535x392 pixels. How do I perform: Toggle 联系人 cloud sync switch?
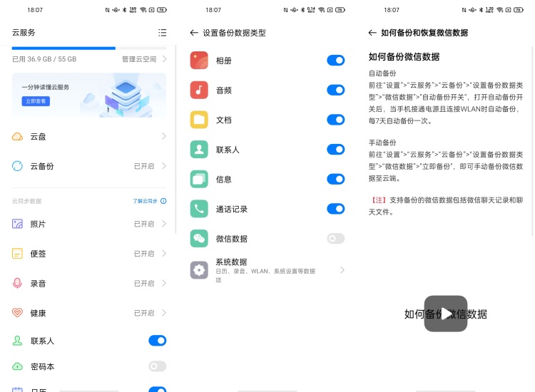[158, 341]
